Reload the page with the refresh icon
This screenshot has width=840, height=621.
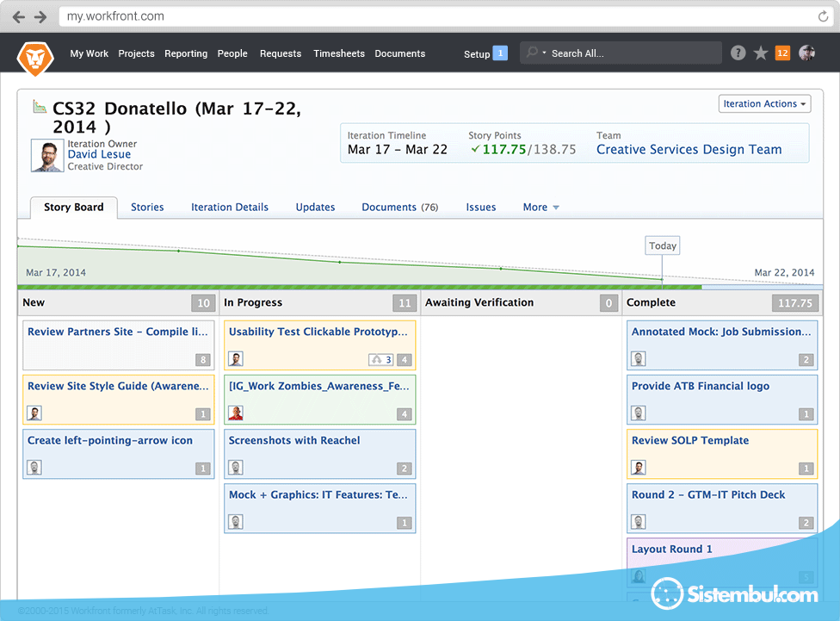pos(823,16)
